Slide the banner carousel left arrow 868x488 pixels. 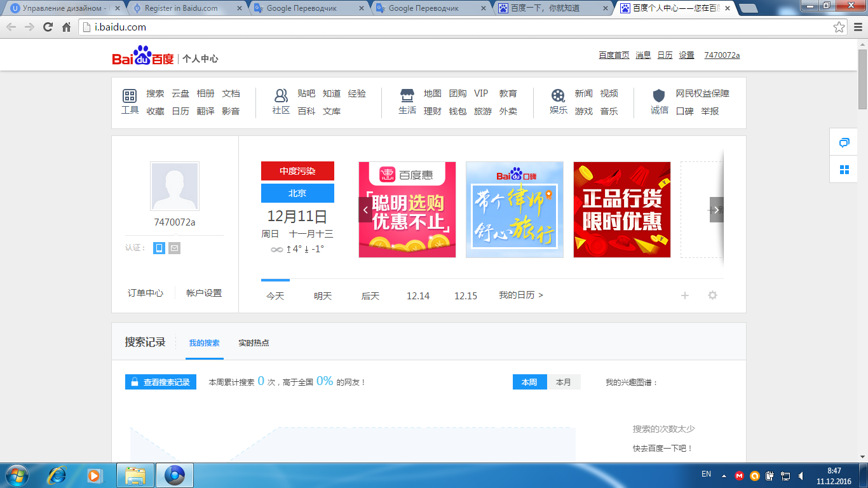point(365,210)
